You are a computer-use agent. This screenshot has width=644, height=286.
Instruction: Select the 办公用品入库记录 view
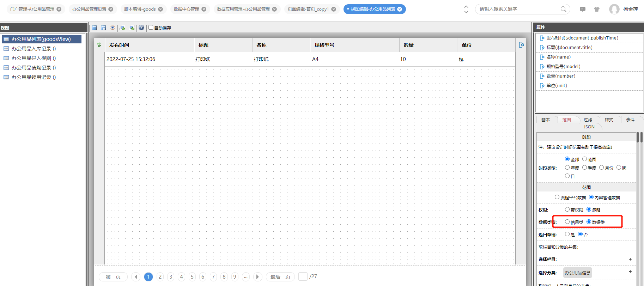tap(34, 49)
